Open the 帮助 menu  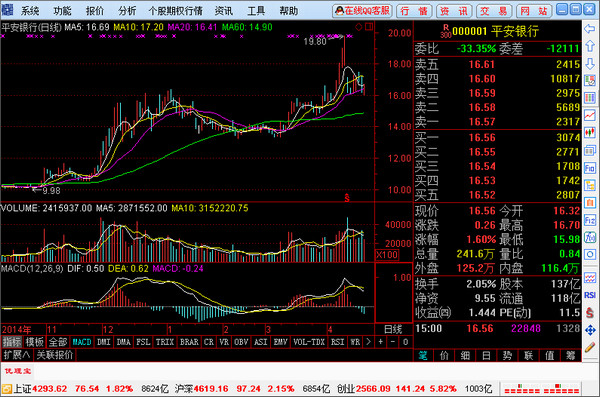289,11
